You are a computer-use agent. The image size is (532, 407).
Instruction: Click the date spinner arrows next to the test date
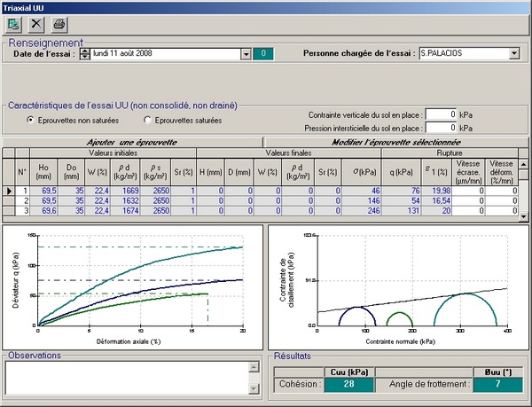85,54
